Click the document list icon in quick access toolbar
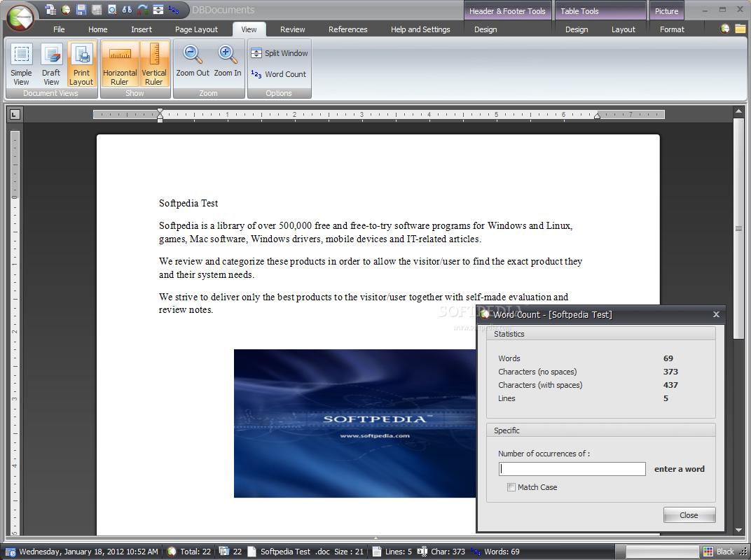The image size is (751, 560). pyautogui.click(x=50, y=9)
